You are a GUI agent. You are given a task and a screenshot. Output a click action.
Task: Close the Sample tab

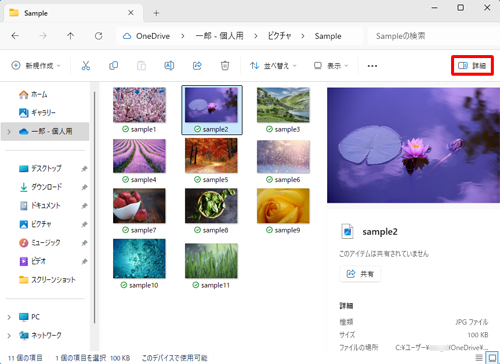click(131, 13)
